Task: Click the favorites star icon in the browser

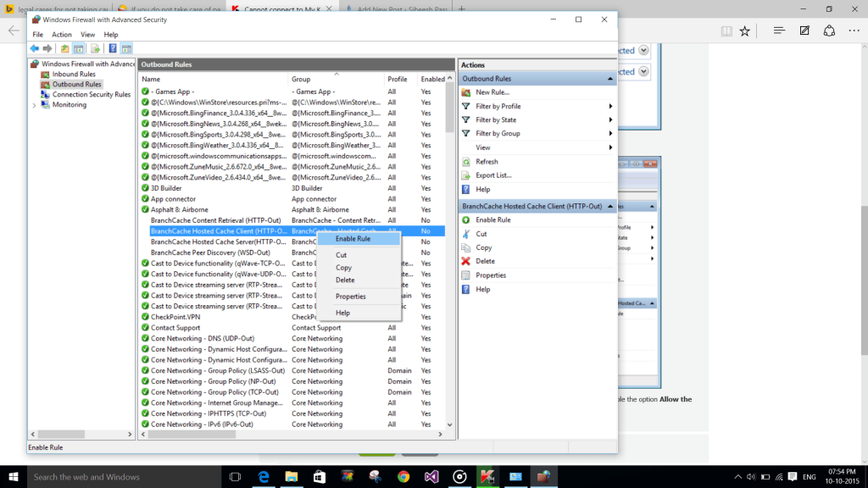Action: click(x=745, y=31)
